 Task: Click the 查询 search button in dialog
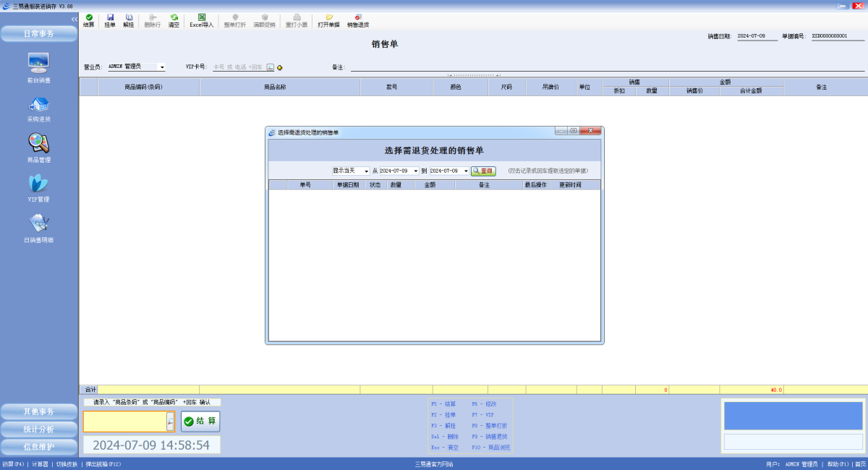(483, 171)
